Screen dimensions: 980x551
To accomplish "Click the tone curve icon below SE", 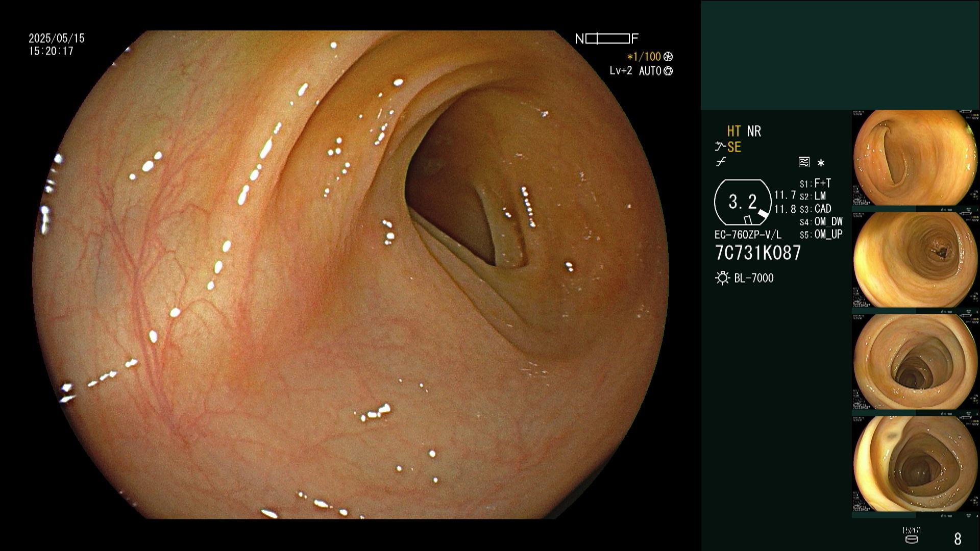I will pos(721,162).
